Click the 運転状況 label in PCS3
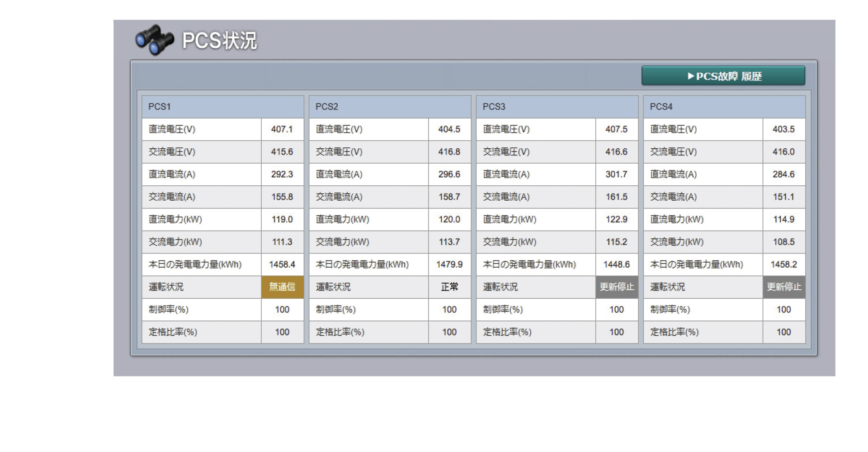The width and height of the screenshot is (868, 452). click(500, 287)
